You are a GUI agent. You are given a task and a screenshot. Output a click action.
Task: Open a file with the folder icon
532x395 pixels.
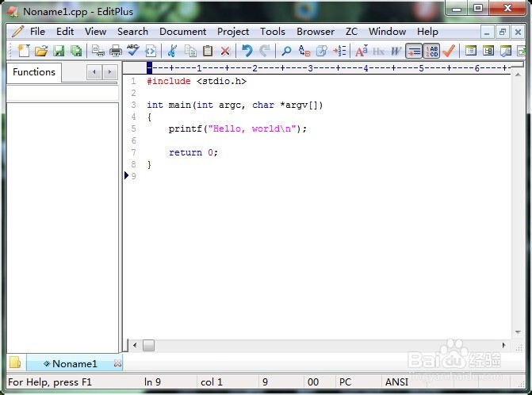click(x=41, y=51)
